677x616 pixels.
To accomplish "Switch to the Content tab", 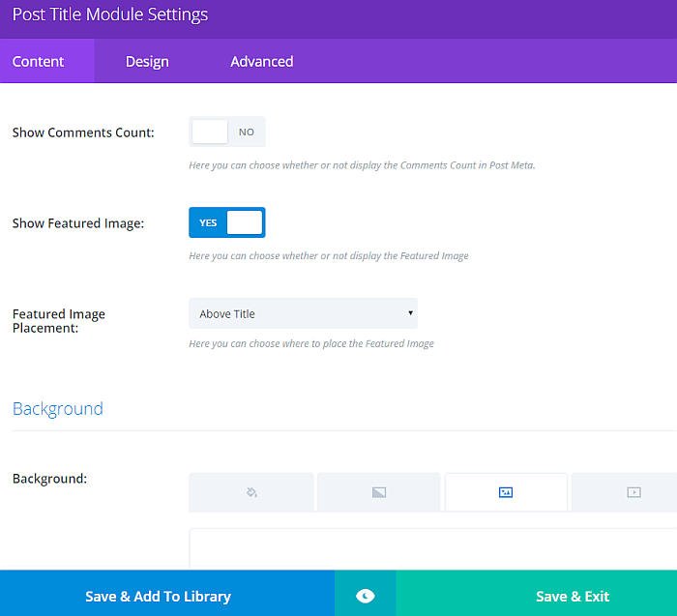I will (39, 61).
